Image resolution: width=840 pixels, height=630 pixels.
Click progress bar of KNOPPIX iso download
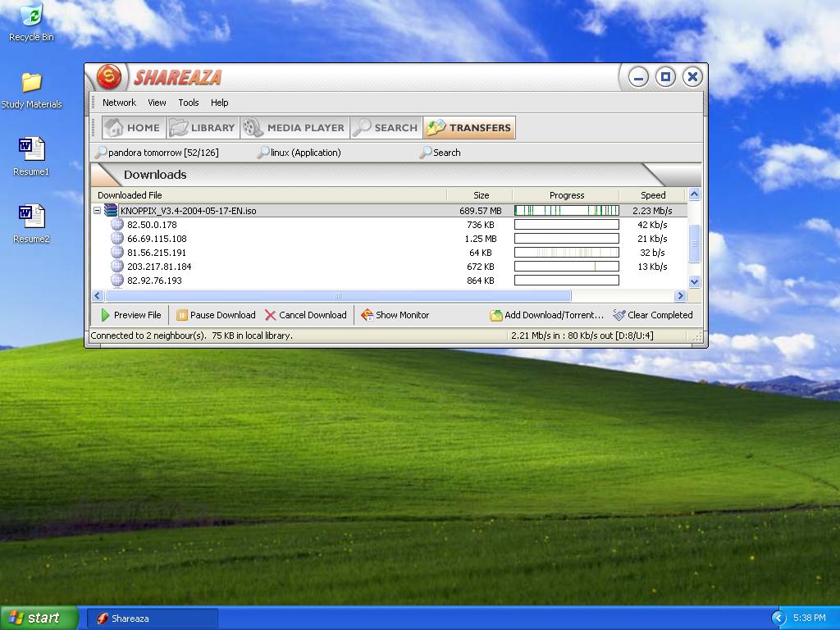[566, 211]
